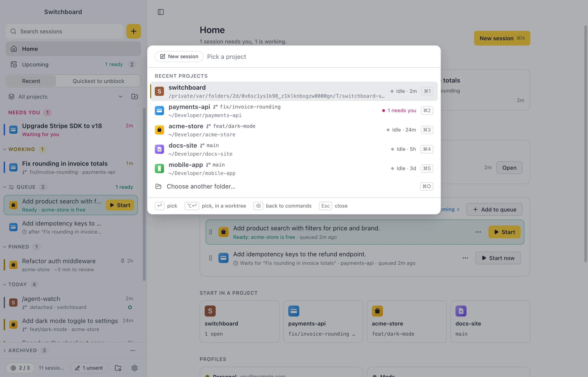Collapse the Working section
The height and width of the screenshot is (377, 588).
click(5, 149)
